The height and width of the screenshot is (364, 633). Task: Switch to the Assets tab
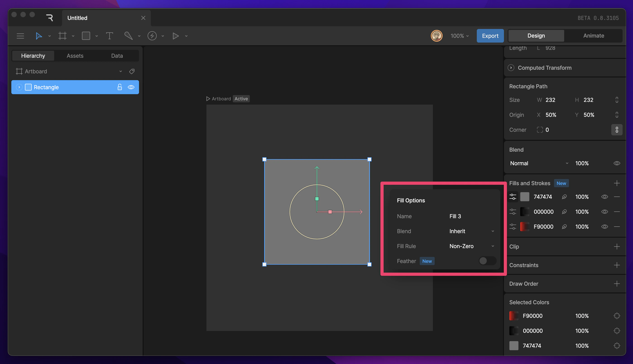75,55
